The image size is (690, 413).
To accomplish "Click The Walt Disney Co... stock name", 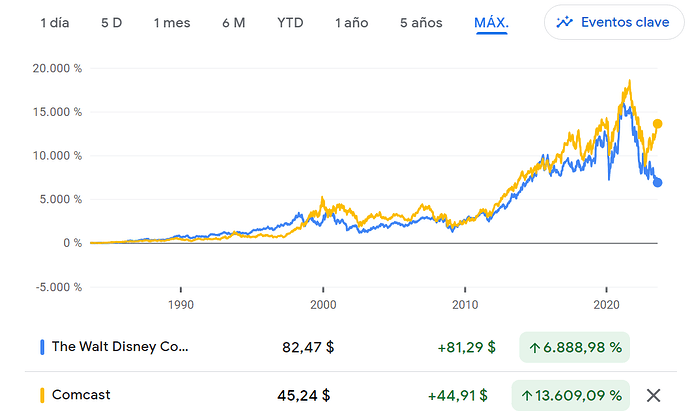I will click(119, 347).
